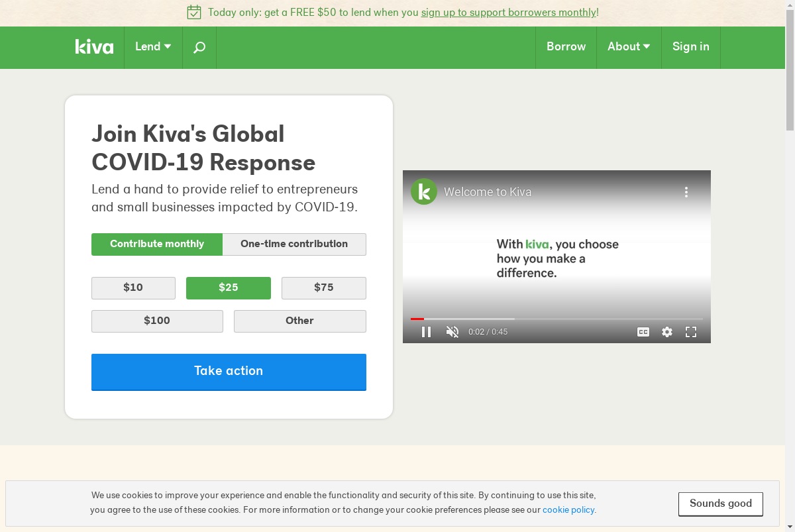Open video settings gear
Viewport: 795px width, 532px height.
pyautogui.click(x=667, y=332)
